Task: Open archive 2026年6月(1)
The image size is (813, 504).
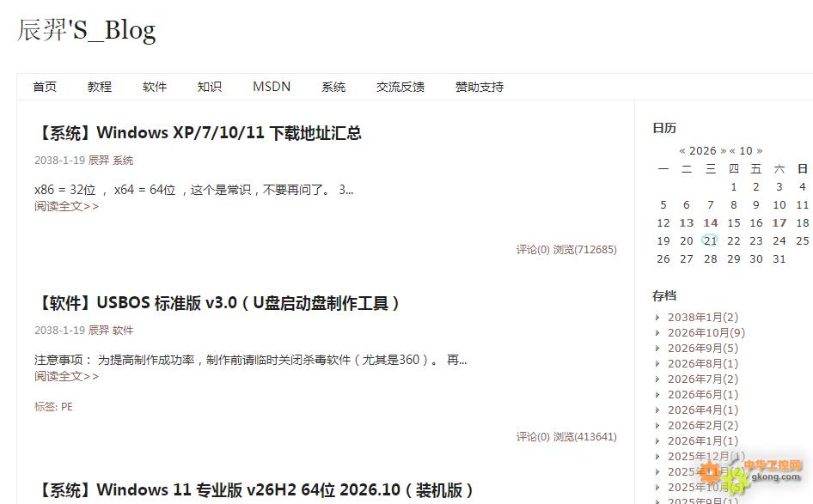Action: 702,395
